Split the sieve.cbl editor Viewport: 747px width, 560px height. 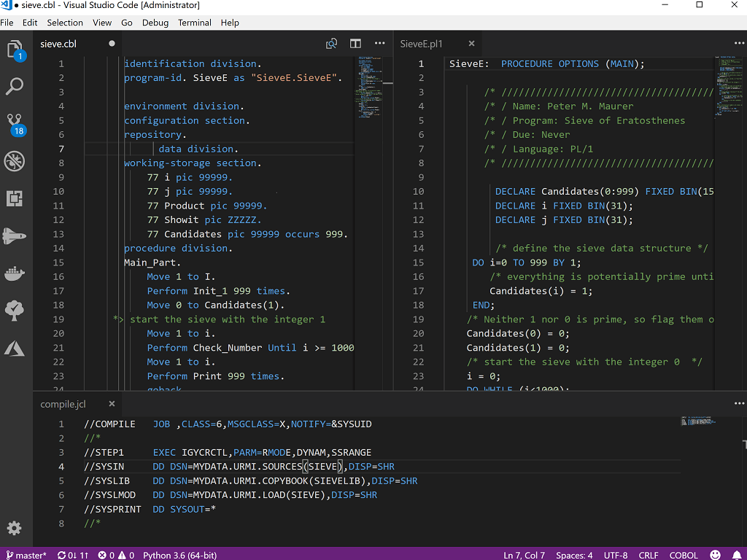(x=355, y=43)
